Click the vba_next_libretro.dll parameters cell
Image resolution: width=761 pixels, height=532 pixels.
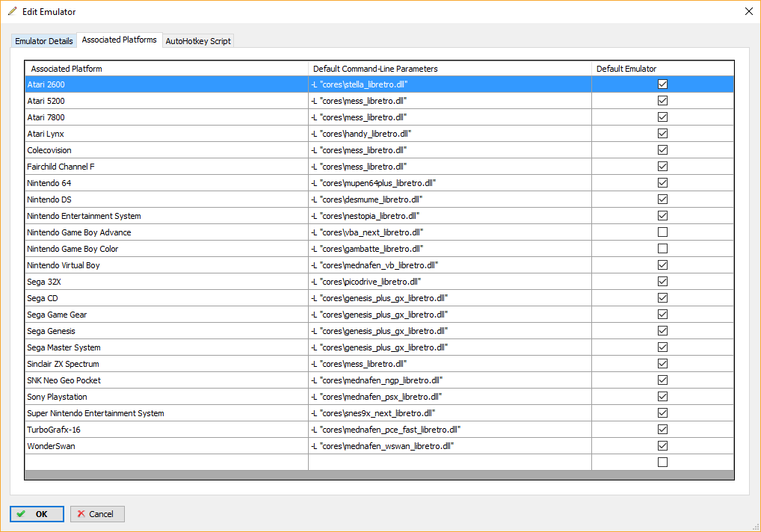(450, 232)
